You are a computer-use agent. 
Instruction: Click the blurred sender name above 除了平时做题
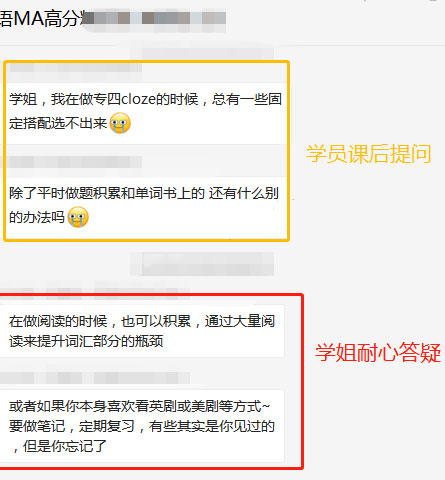point(71,162)
